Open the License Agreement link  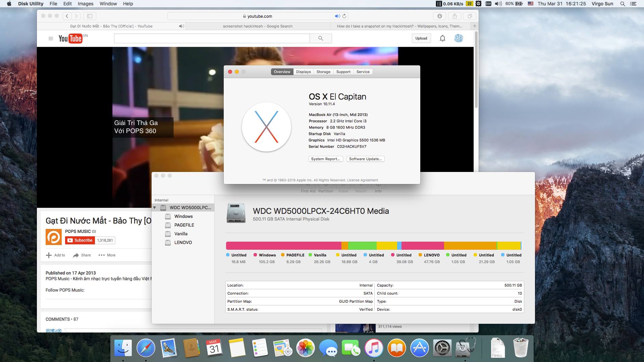point(363,180)
